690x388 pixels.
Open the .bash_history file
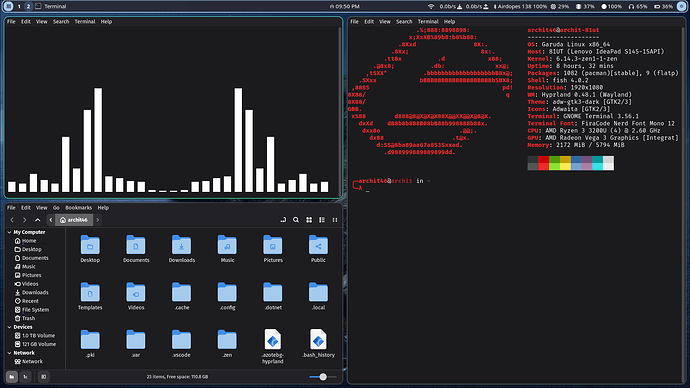click(318, 344)
